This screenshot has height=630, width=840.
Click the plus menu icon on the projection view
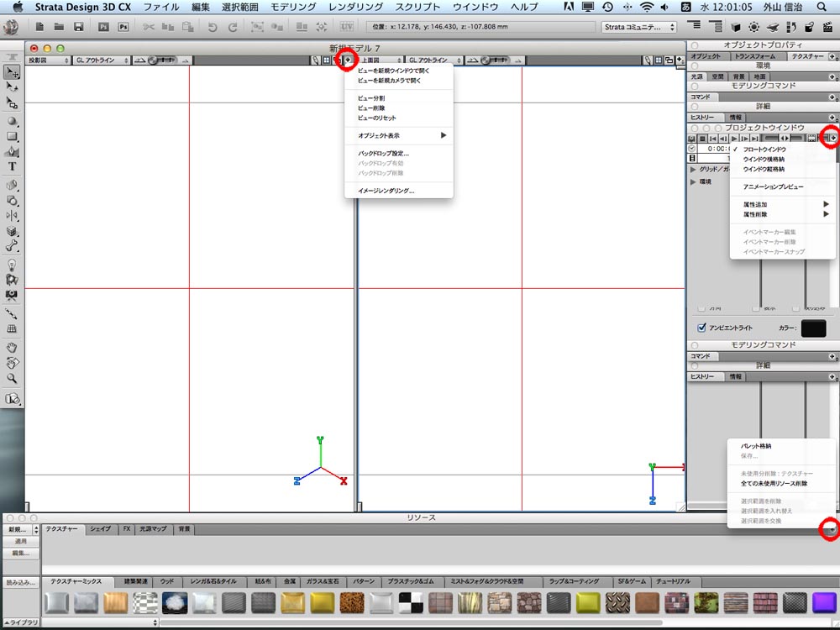[348, 60]
